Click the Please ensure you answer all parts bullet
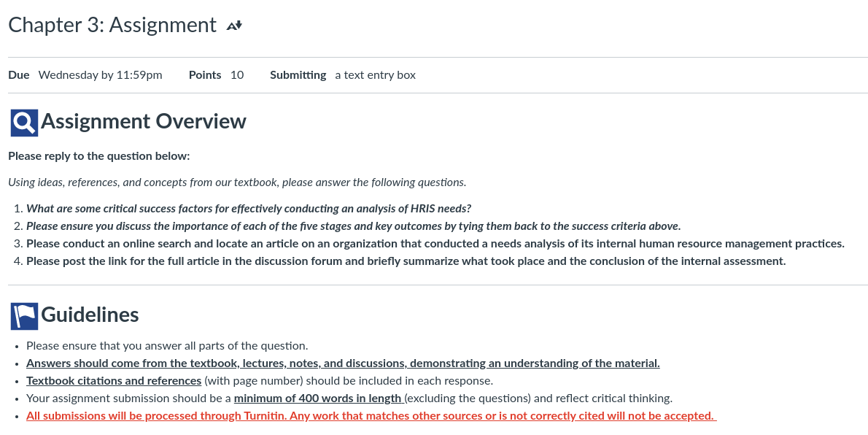Image resolution: width=868 pixels, height=435 pixels. point(167,346)
